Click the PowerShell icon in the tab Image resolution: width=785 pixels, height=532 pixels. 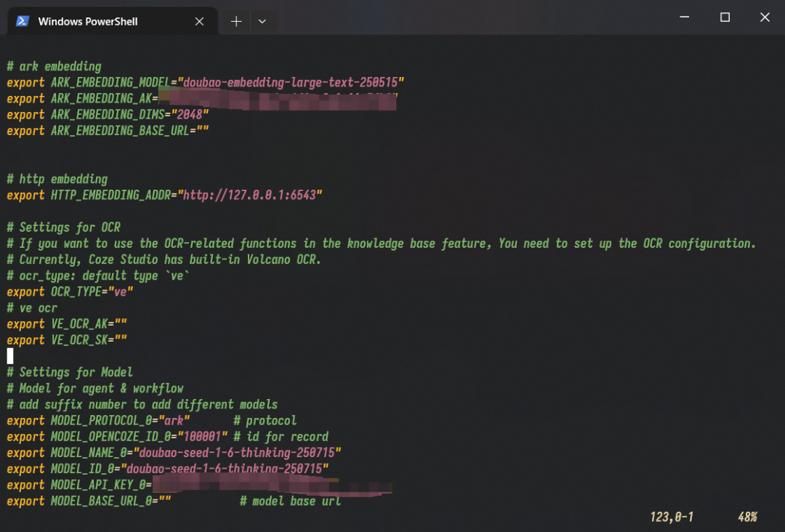pos(23,21)
